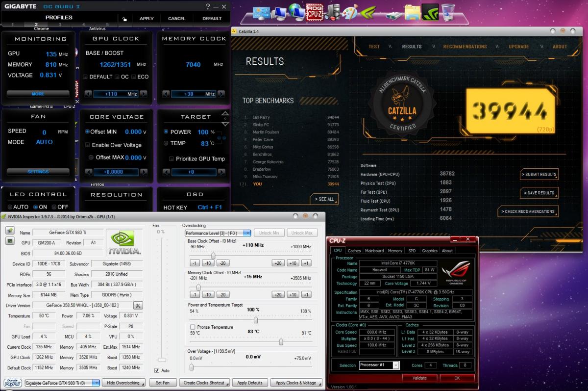Open the Mainboard tab in CPU-Z

[374, 251]
